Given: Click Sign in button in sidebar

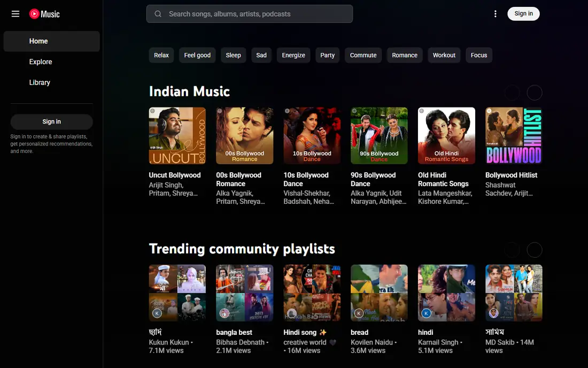Looking at the screenshot, I should [52, 121].
